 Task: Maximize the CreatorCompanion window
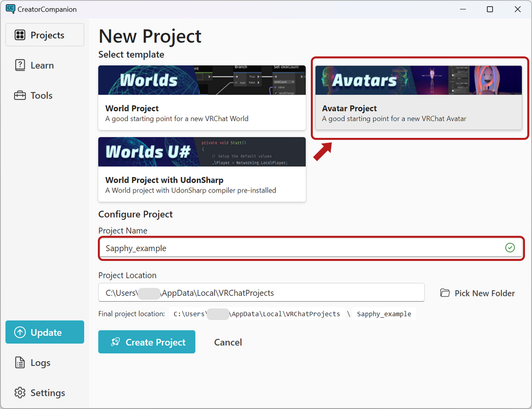click(490, 9)
